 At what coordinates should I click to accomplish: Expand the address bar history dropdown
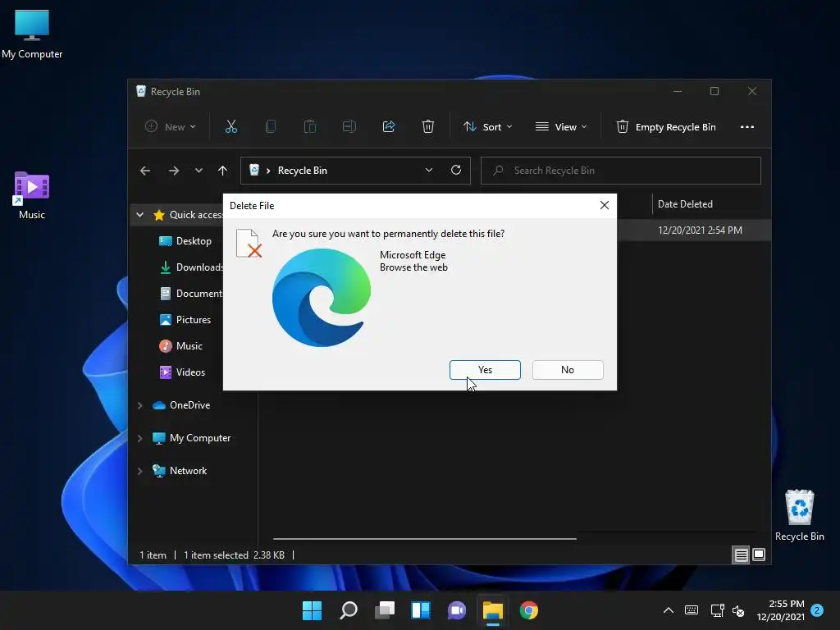(x=428, y=171)
